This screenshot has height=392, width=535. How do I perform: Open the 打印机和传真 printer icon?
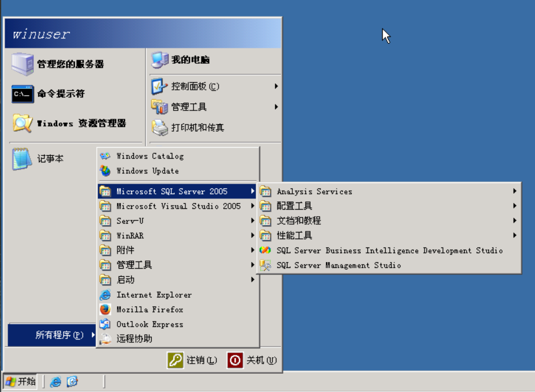159,128
